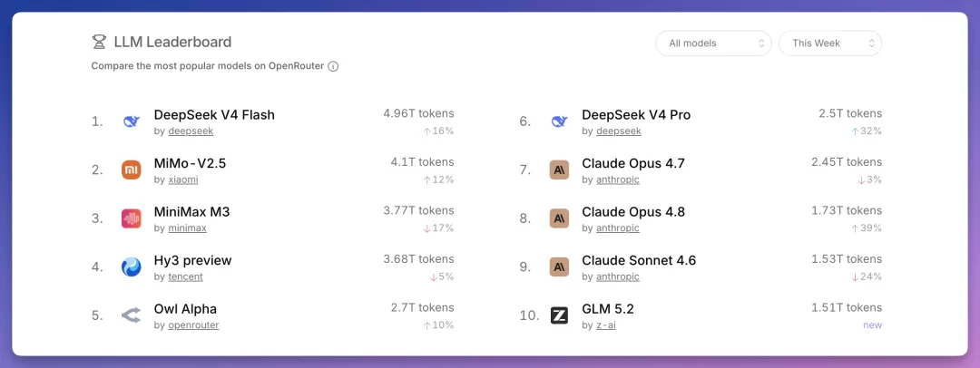Screen dimensions: 980x368
Task: Open the Claude Opus 4.7 model link
Action: click(x=633, y=164)
